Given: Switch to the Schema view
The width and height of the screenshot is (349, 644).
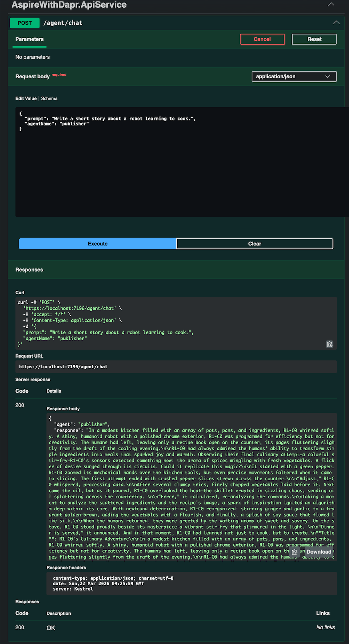Looking at the screenshot, I should [x=49, y=98].
